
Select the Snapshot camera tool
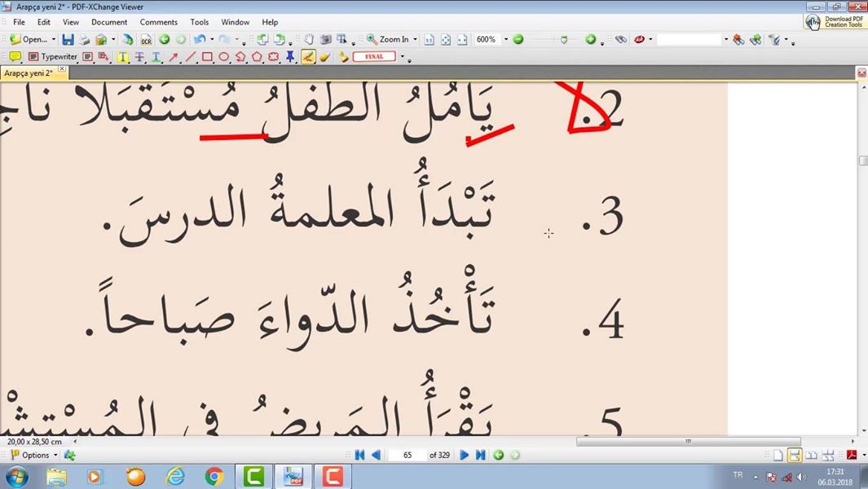(x=326, y=39)
